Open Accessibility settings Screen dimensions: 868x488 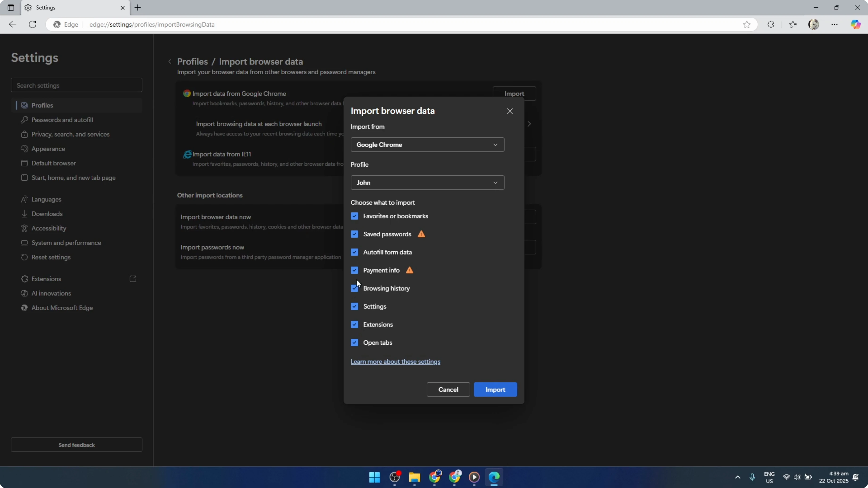pyautogui.click(x=76, y=228)
